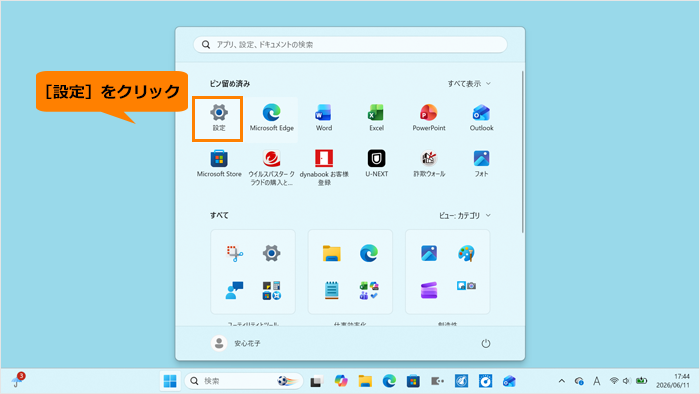The image size is (700, 394).
Task: Open Task View on the taskbar
Action: click(x=317, y=381)
